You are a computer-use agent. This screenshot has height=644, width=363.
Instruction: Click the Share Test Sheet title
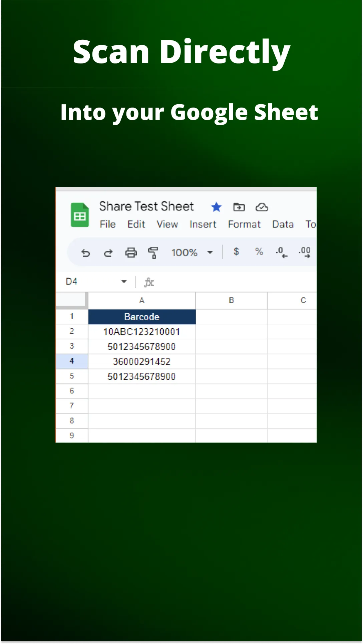(146, 206)
